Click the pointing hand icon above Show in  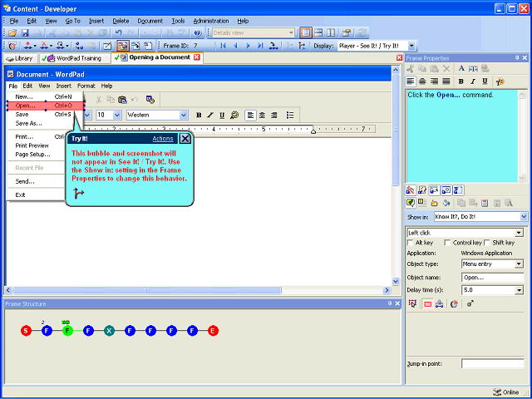[434, 203]
